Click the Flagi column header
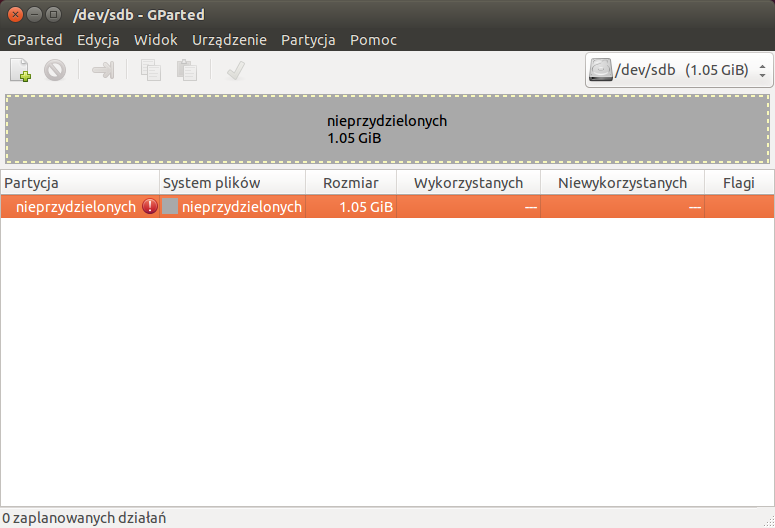Screen dimensions: 775x528 point(739,182)
